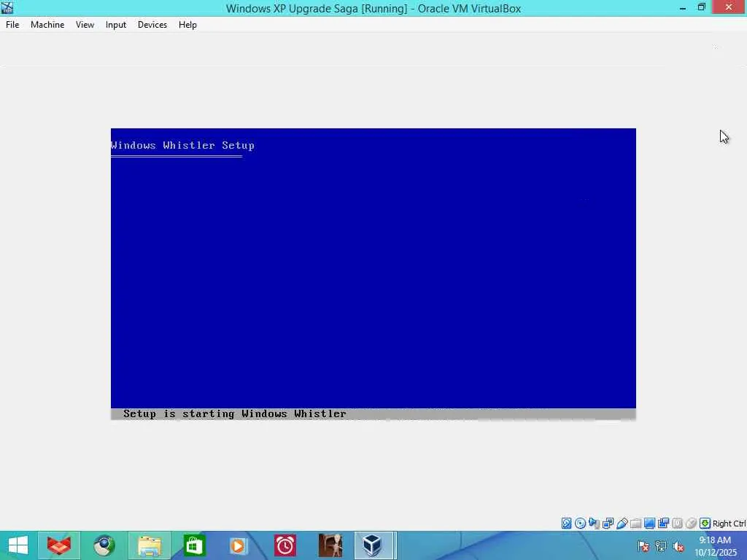Click the Right Ctrl host key label
This screenshot has width=747, height=560.
point(729,524)
